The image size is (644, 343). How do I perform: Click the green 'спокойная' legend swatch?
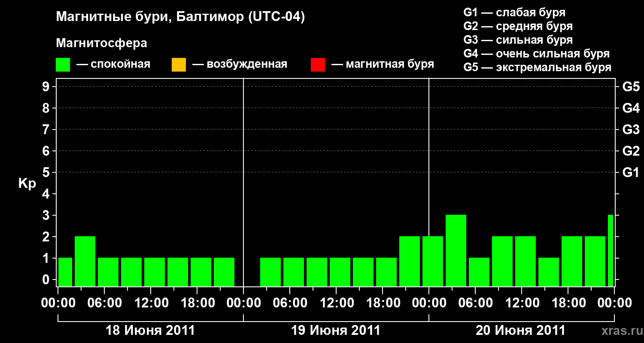tap(63, 65)
